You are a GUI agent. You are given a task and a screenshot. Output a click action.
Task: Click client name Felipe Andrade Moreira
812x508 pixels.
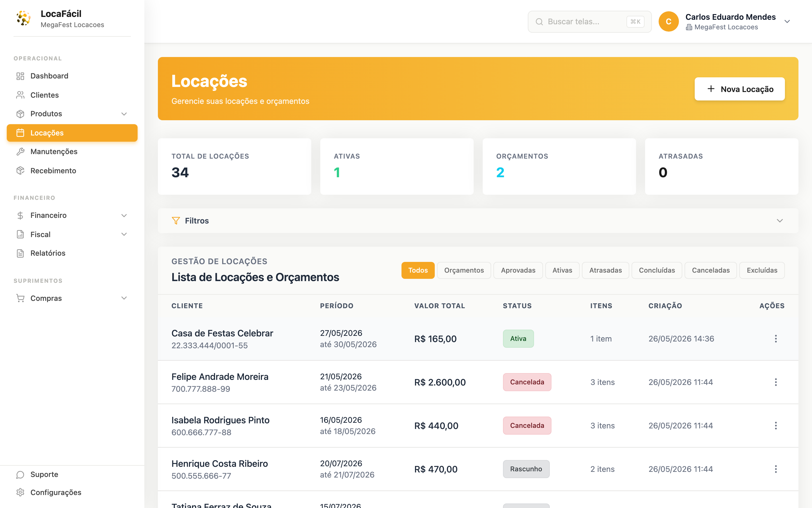[220, 377]
